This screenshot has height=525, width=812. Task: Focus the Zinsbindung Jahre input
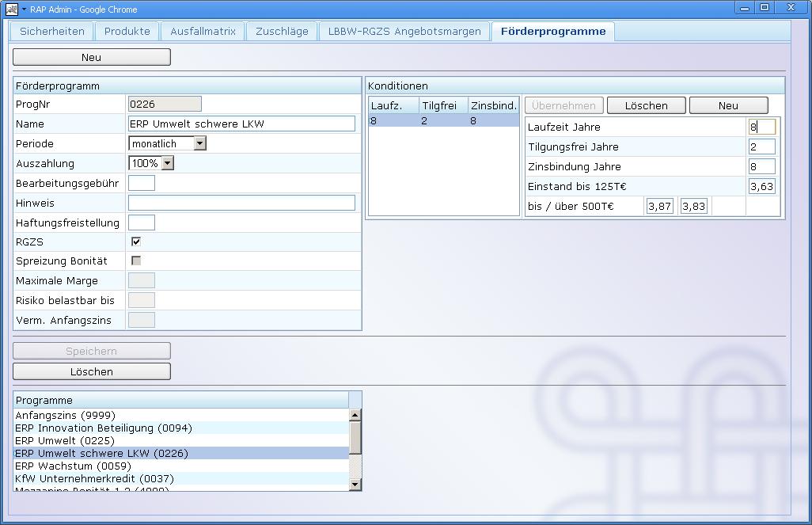tap(762, 166)
